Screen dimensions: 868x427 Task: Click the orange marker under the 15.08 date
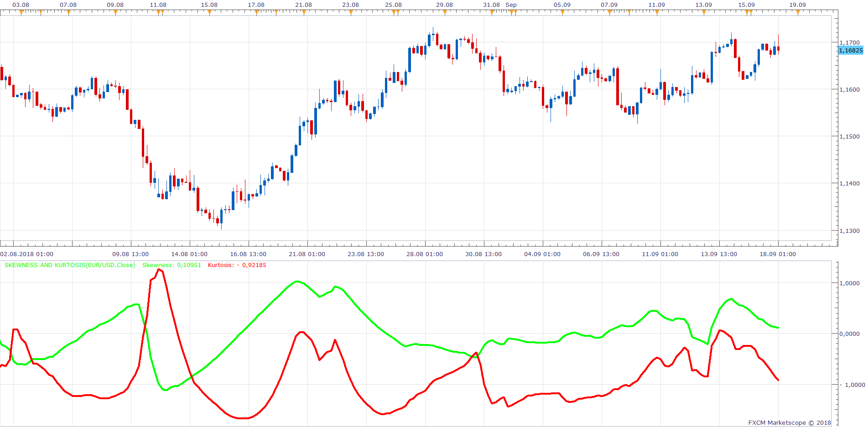[x=210, y=12]
